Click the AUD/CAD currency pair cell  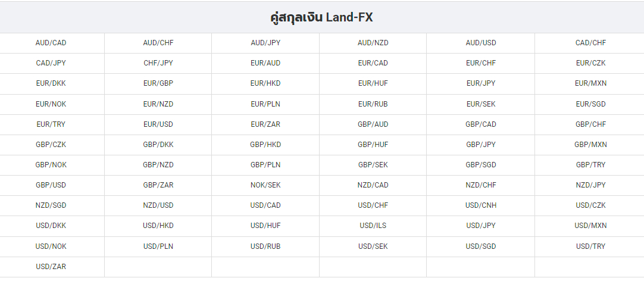[51, 43]
